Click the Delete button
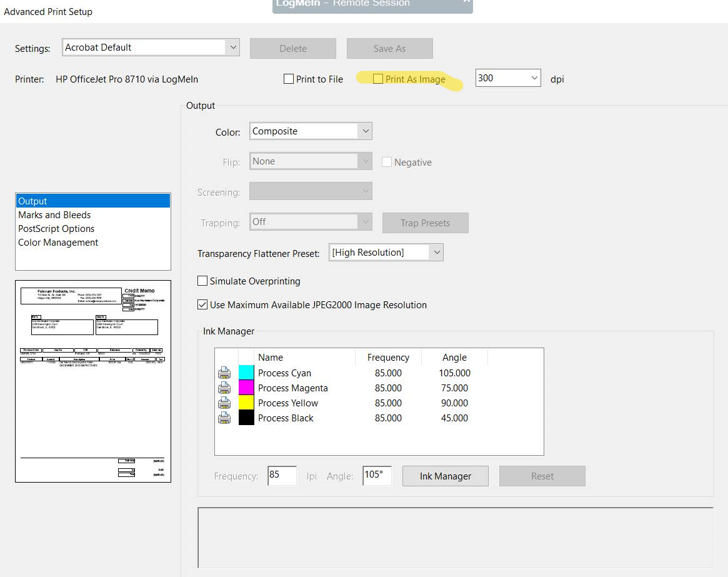 (293, 48)
